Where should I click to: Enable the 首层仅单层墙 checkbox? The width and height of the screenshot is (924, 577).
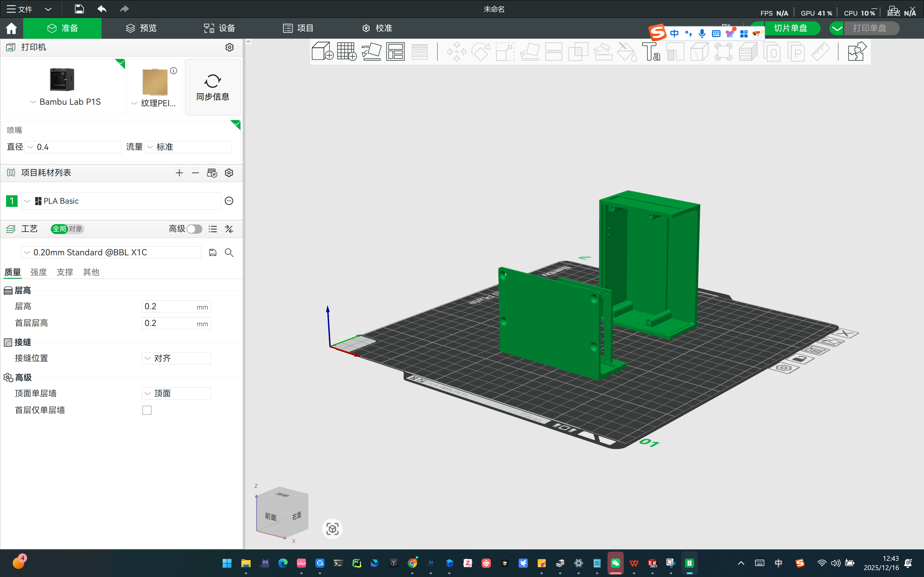point(147,410)
